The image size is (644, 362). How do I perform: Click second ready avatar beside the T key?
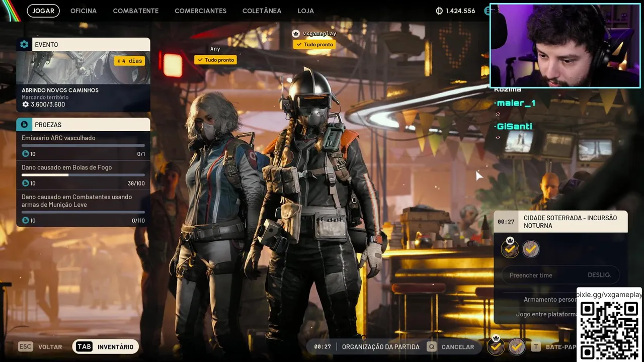coord(516,346)
